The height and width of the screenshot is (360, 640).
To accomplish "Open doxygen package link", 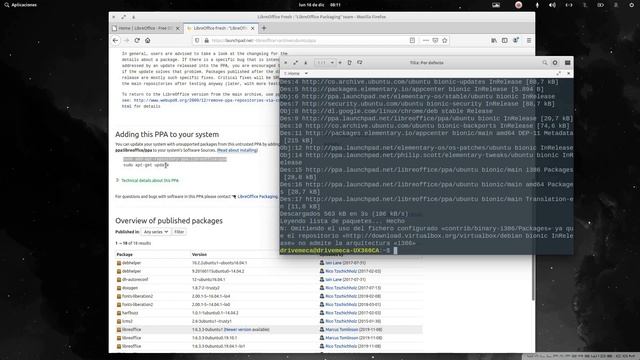I will [130, 288].
